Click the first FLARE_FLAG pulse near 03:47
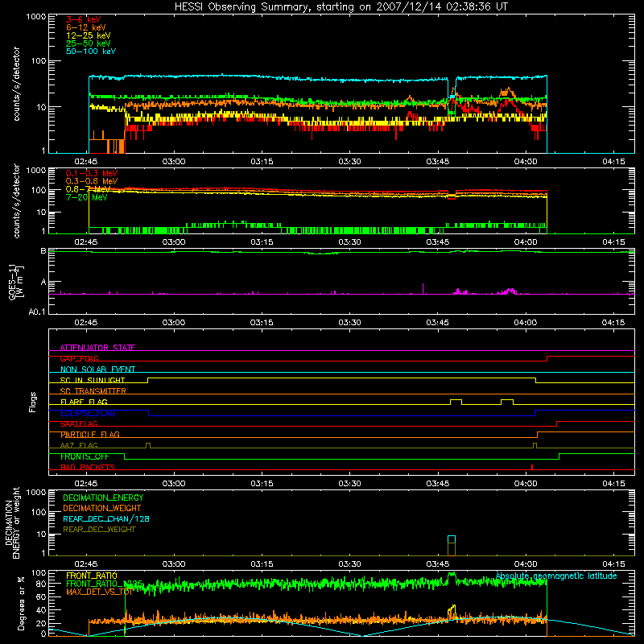Screen dimensions: 644x644 point(456,402)
